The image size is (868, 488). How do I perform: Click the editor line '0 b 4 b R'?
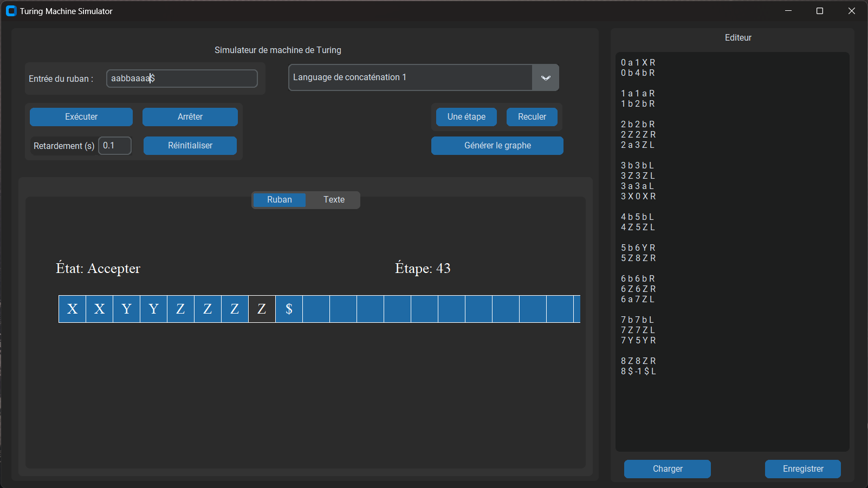coord(638,73)
